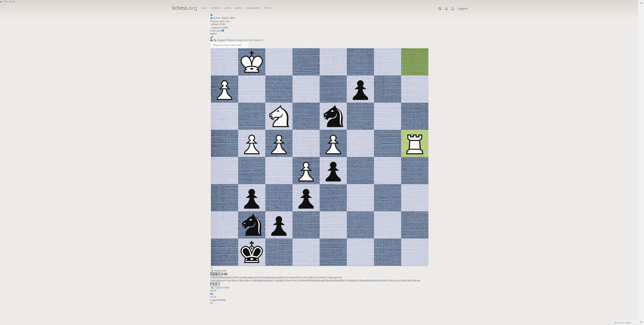
Task: Step back one move with previous arrow
Action: pos(219,274)
